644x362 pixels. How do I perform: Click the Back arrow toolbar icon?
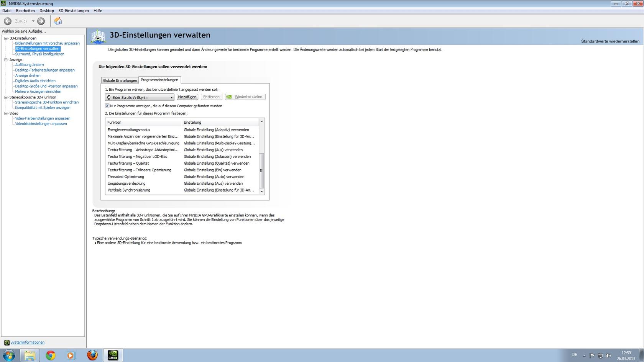click(8, 21)
